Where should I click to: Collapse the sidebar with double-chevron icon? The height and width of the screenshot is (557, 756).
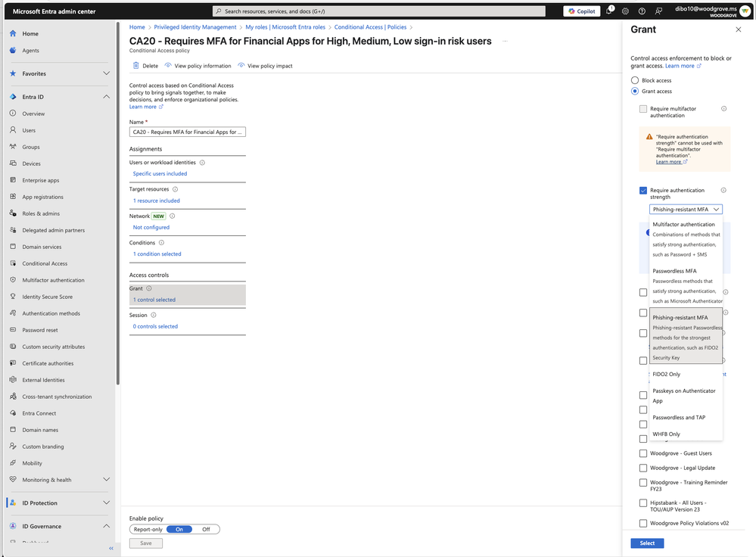[111, 549]
